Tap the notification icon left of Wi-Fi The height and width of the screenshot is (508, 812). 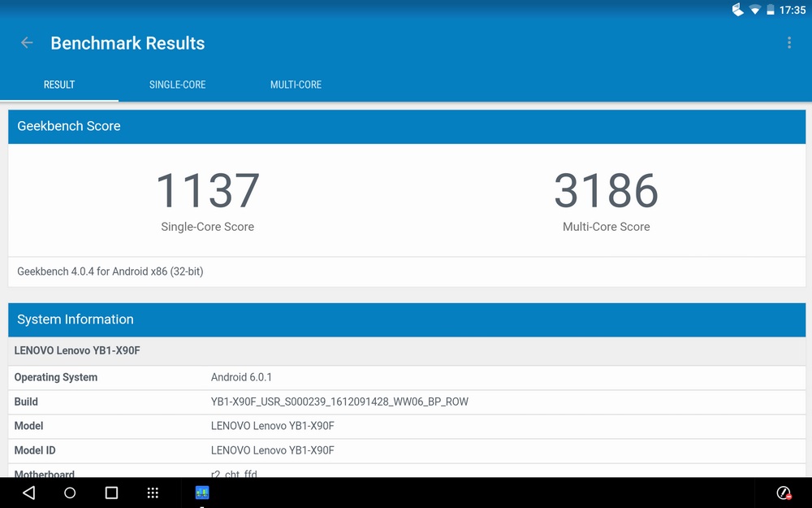(x=738, y=10)
